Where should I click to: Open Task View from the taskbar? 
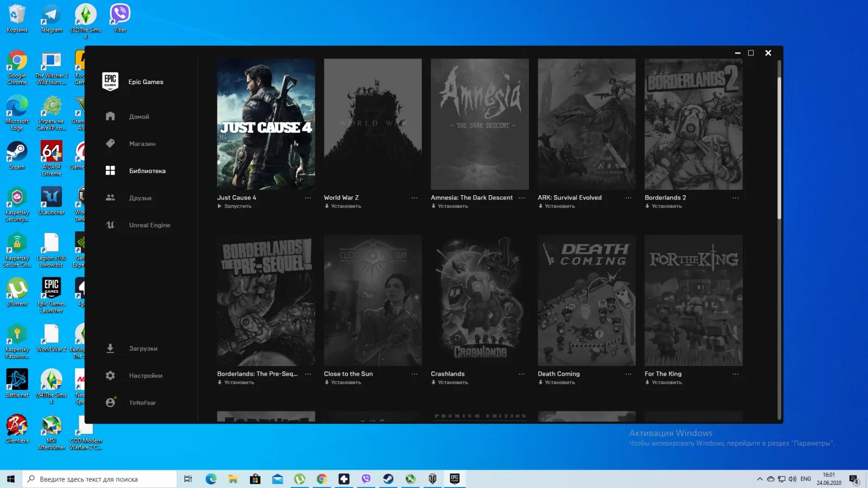tap(188, 479)
